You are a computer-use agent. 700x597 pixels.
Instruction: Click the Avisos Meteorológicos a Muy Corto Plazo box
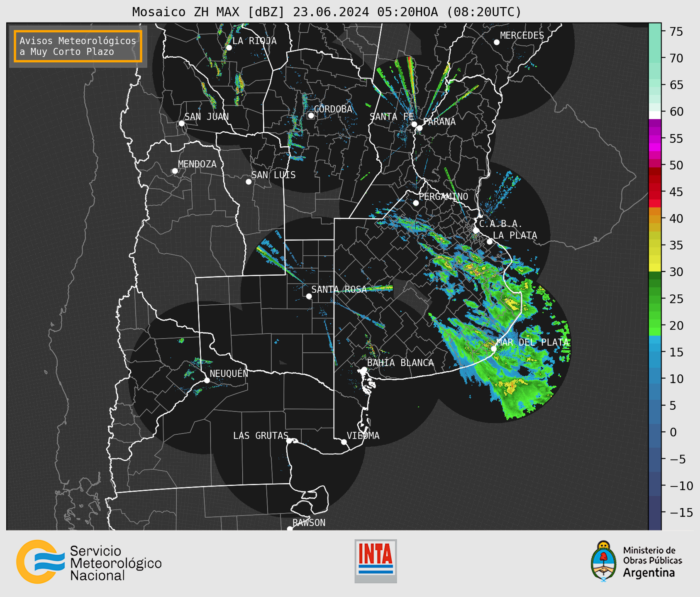(x=78, y=46)
